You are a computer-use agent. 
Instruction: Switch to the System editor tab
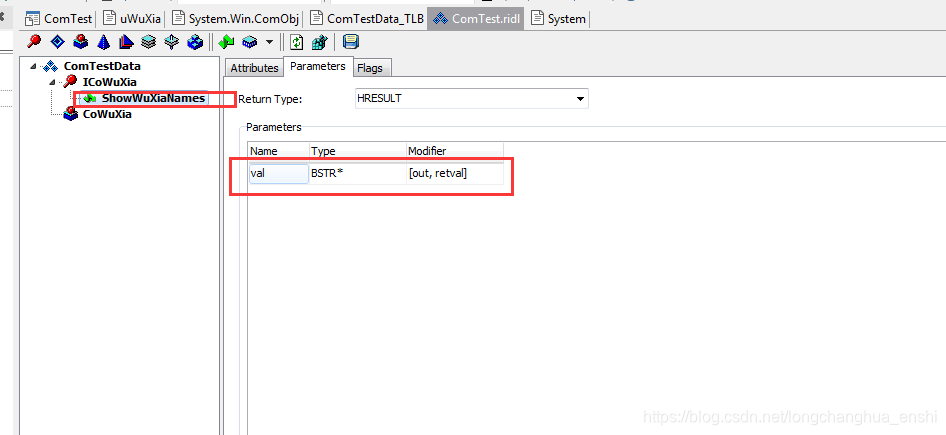pos(559,19)
